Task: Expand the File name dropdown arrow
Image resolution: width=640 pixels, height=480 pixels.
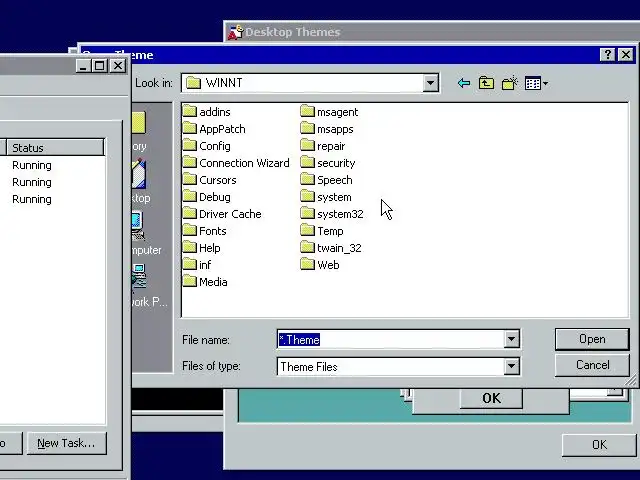Action: pyautogui.click(x=511, y=339)
